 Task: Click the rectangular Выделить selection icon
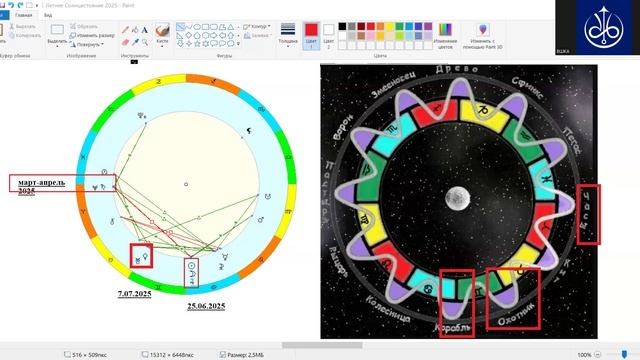click(57, 29)
